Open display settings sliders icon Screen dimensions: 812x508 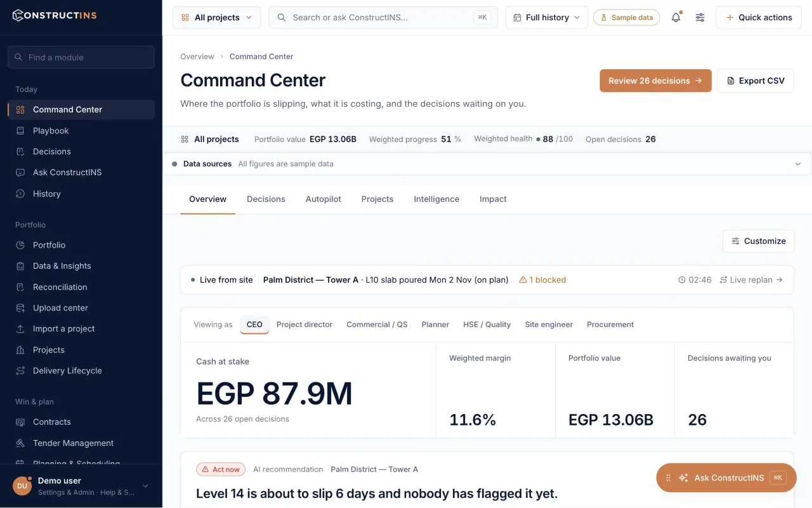[x=700, y=18]
